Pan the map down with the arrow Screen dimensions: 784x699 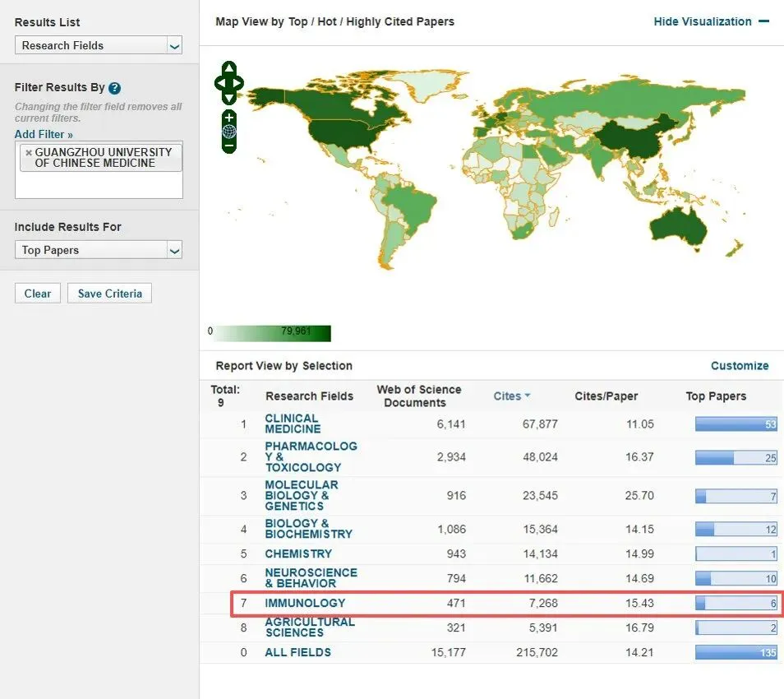tap(229, 97)
